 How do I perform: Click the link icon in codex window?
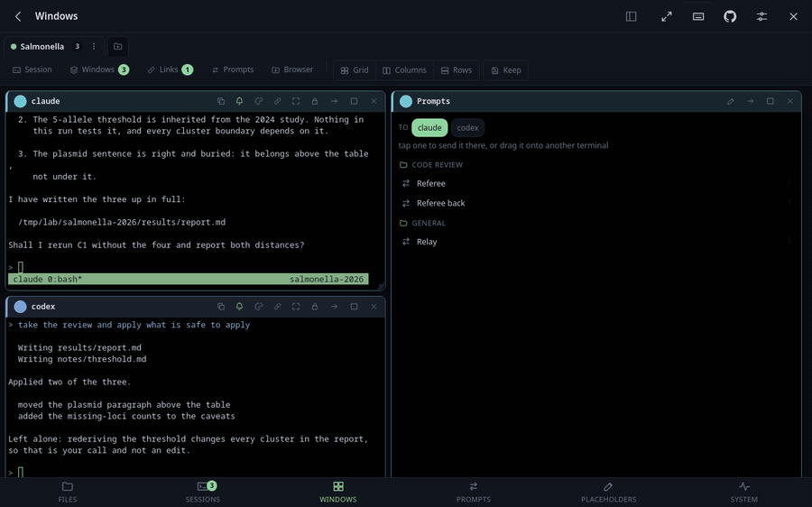[278, 307]
